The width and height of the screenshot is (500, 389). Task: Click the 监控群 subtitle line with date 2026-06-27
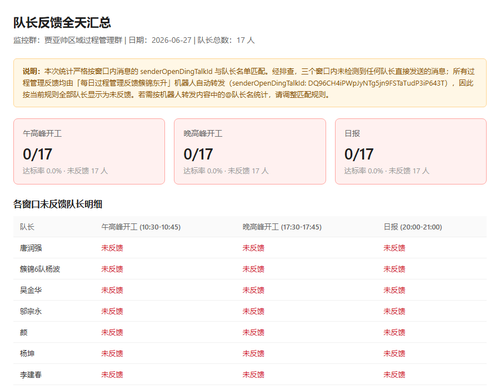tap(134, 40)
